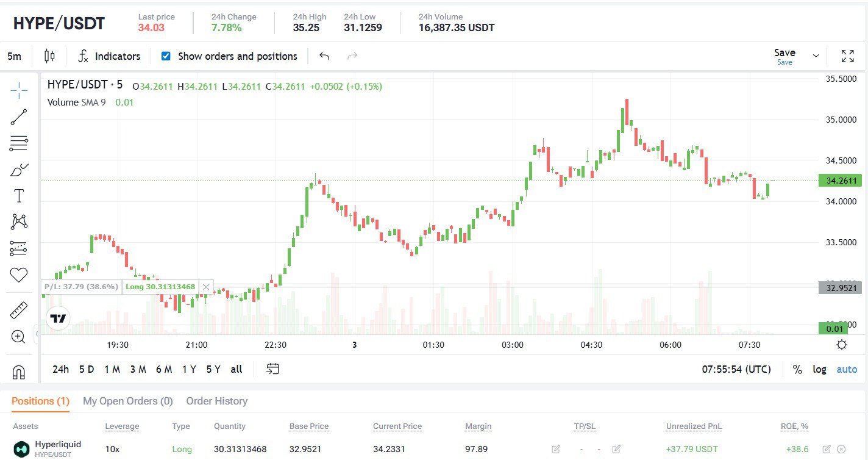The image size is (868, 460).
Task: Toggle auto scale mode
Action: tap(847, 369)
